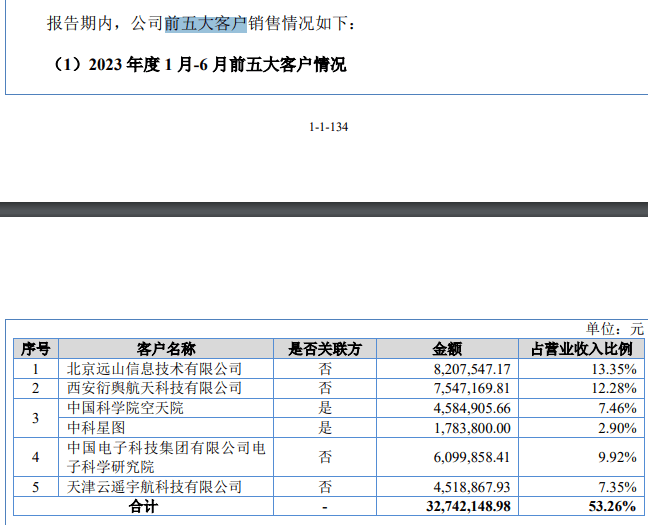This screenshot has width=648, height=525.
Task: Click the 占营业收入比例 column header
Action: tap(581, 349)
